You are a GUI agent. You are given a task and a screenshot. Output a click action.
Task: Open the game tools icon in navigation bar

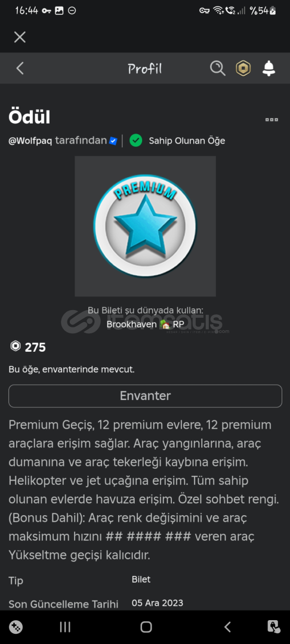pos(16,627)
